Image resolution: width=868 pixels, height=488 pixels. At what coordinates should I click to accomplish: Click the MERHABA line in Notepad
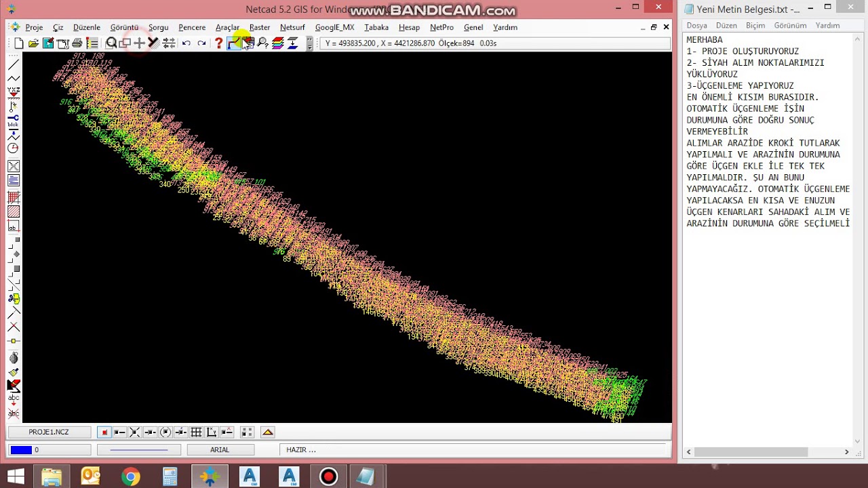tap(705, 40)
